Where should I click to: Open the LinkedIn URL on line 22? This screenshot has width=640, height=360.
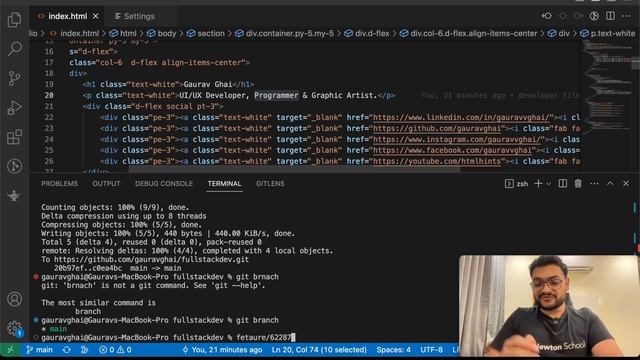[461, 118]
